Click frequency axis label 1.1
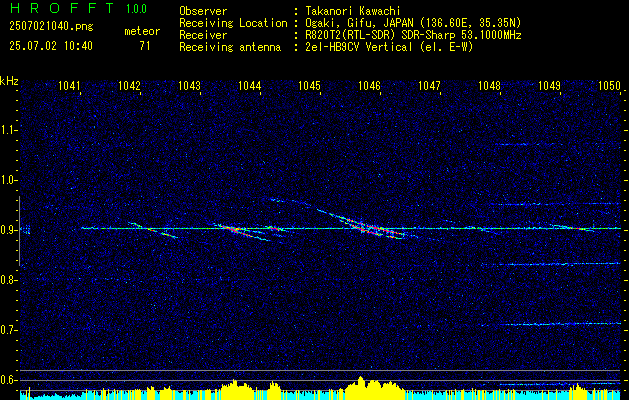The width and height of the screenshot is (629, 400). pyautogui.click(x=7, y=130)
